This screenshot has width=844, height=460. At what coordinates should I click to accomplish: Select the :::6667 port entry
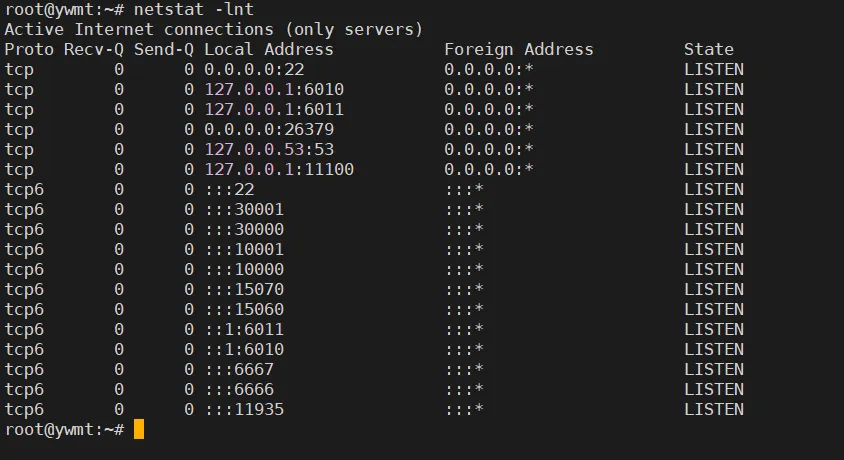(240, 370)
